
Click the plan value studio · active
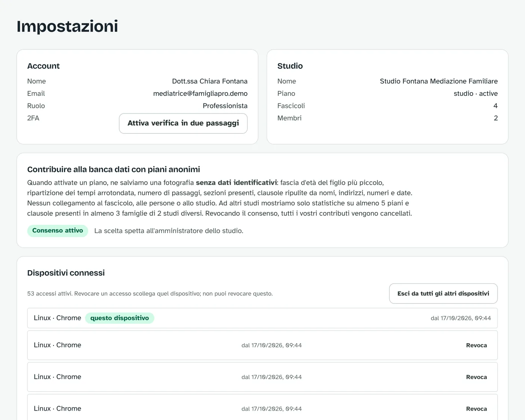[475, 94]
